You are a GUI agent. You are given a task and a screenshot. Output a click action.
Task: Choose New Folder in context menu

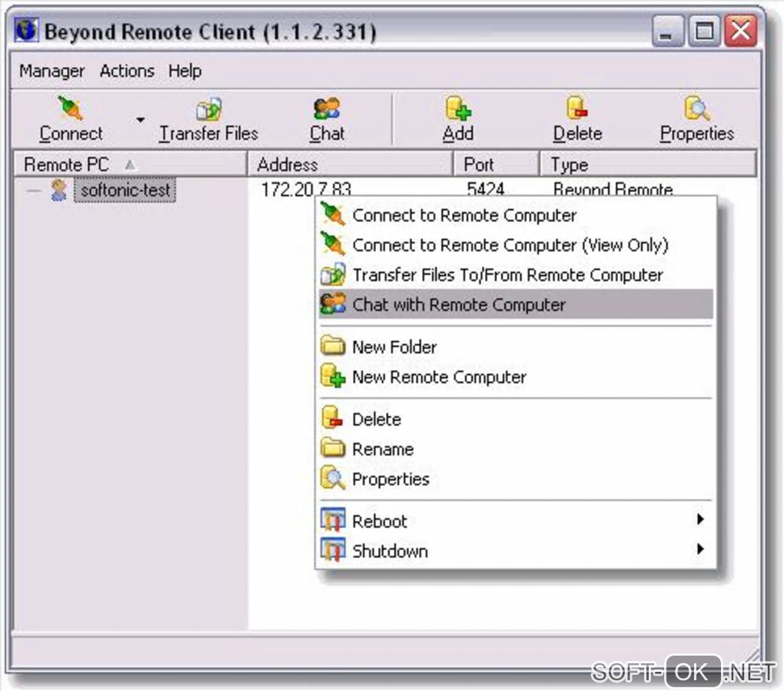tap(516, 347)
